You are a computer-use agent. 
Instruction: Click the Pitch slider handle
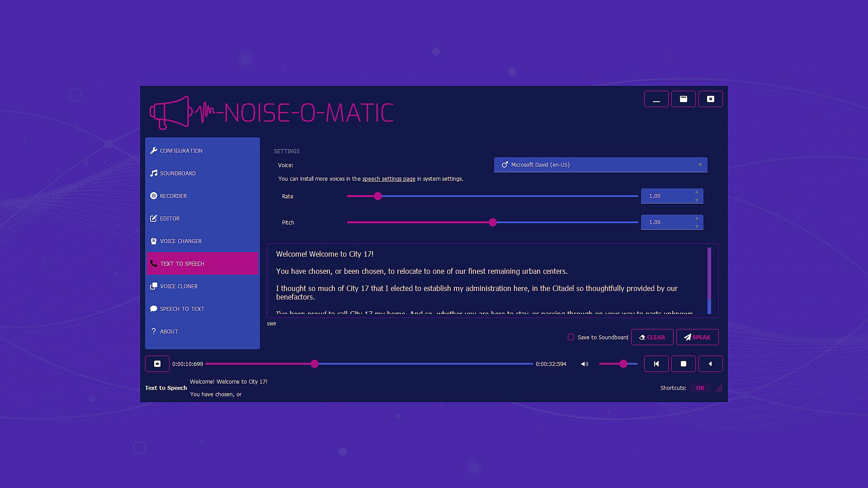coord(493,222)
